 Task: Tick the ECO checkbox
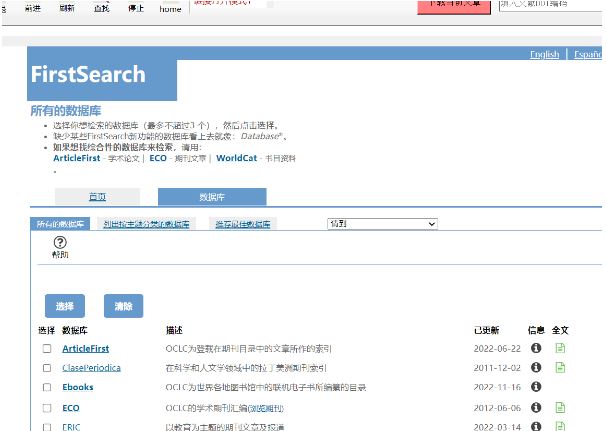pos(47,408)
